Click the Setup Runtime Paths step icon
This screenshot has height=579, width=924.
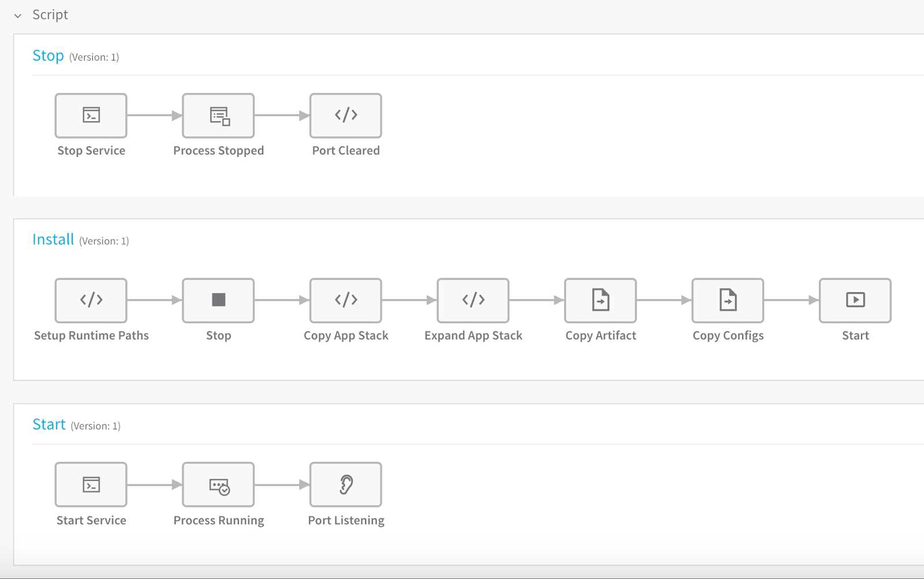pos(91,300)
